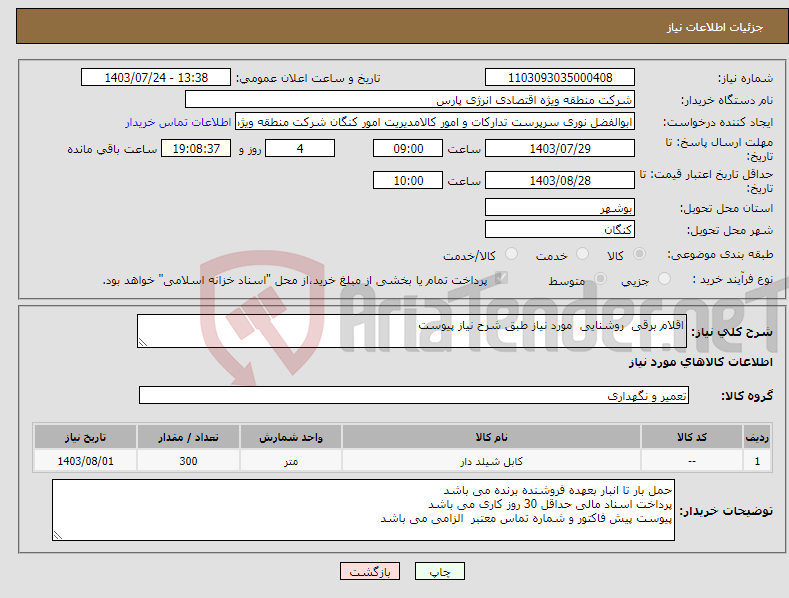
Task: Click the ردیف column header
Action: (x=757, y=437)
